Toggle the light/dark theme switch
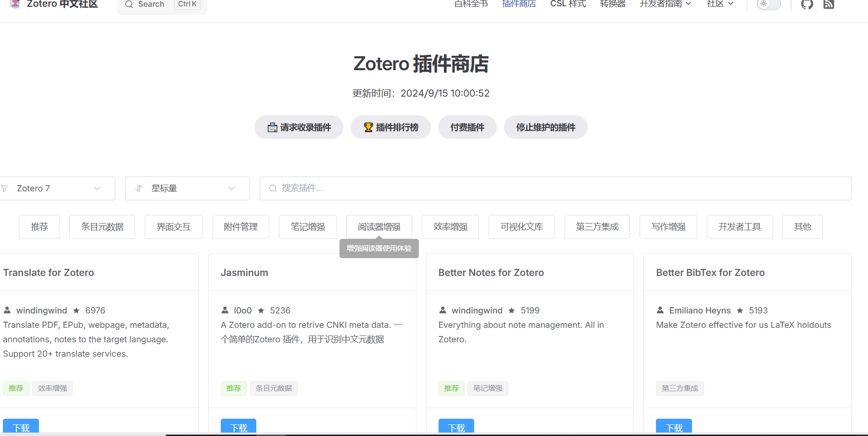The width and height of the screenshot is (868, 436). point(768,4)
